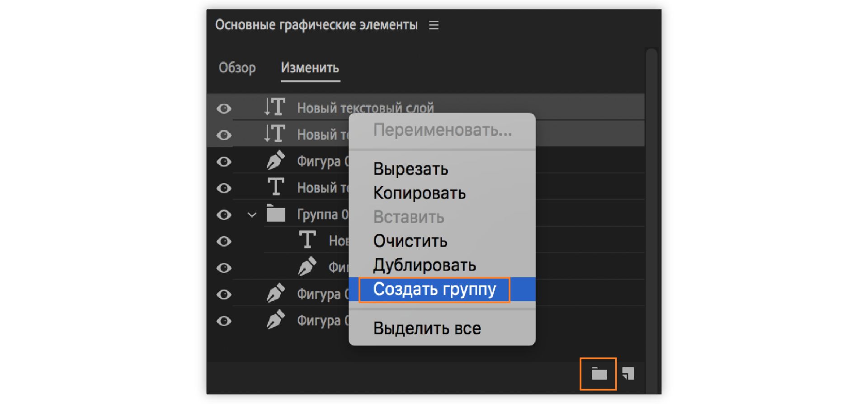Select the Новый текстовый слой layer name
This screenshot has height=404, width=868.
(365, 108)
